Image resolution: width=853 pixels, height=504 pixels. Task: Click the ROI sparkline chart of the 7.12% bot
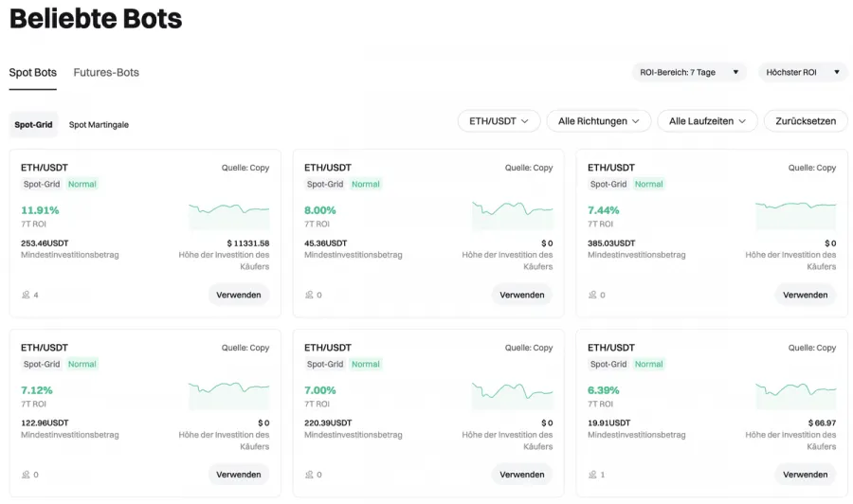point(229,396)
